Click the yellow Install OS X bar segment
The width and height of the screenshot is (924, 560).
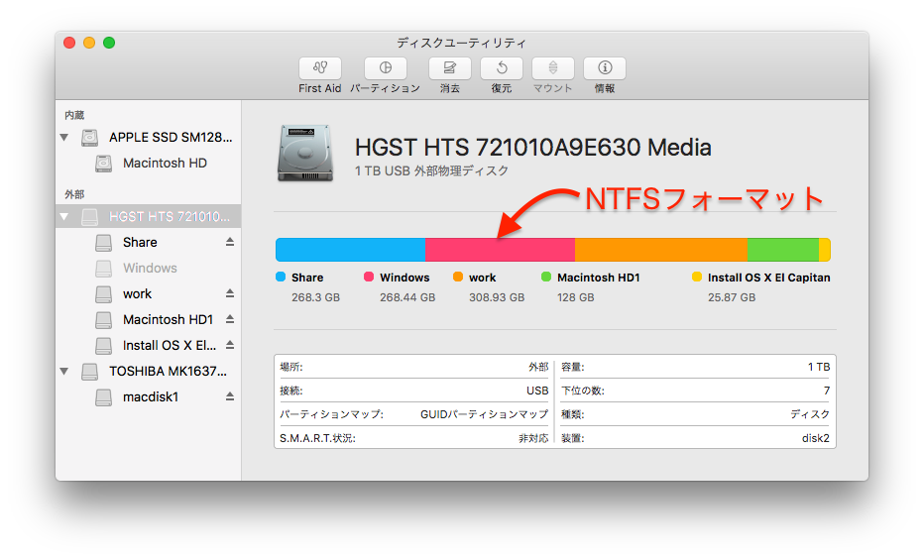(x=825, y=250)
